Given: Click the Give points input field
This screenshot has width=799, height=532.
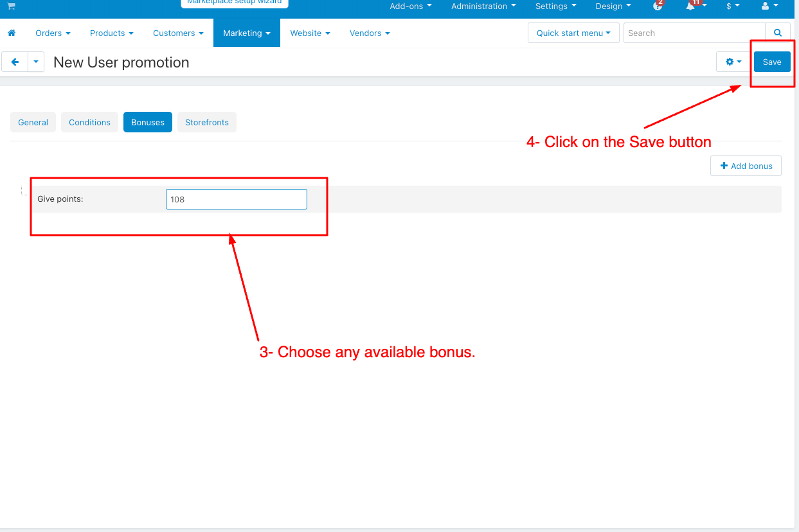Looking at the screenshot, I should tap(236, 199).
